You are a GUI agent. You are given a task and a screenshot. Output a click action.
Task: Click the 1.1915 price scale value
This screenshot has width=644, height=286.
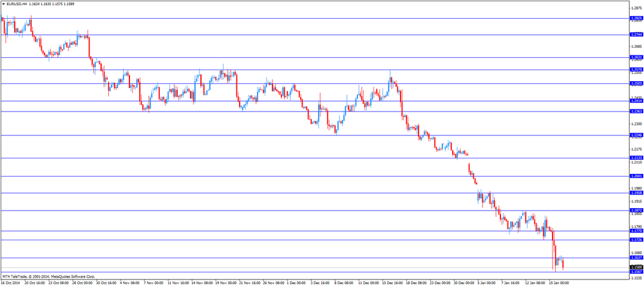click(x=637, y=202)
